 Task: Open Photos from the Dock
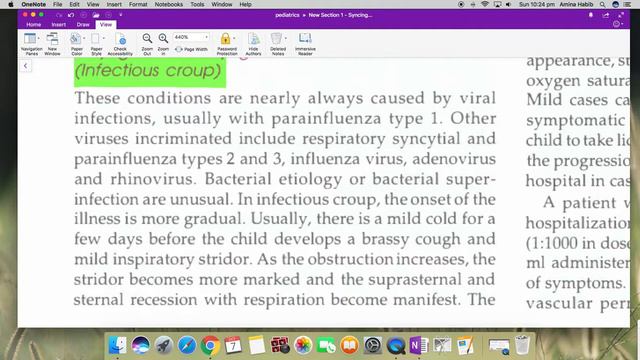pyautogui.click(x=303, y=345)
